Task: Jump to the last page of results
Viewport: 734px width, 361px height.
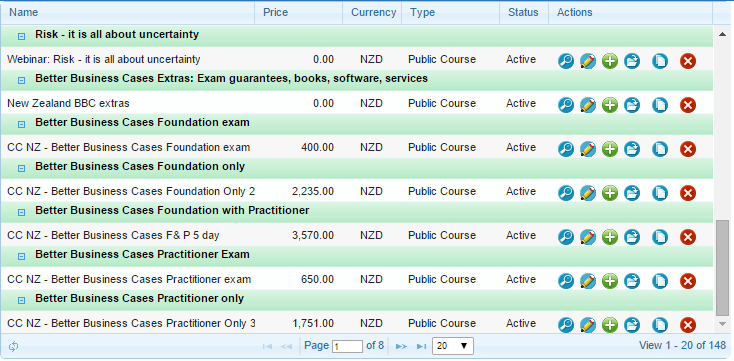Action: point(422,346)
